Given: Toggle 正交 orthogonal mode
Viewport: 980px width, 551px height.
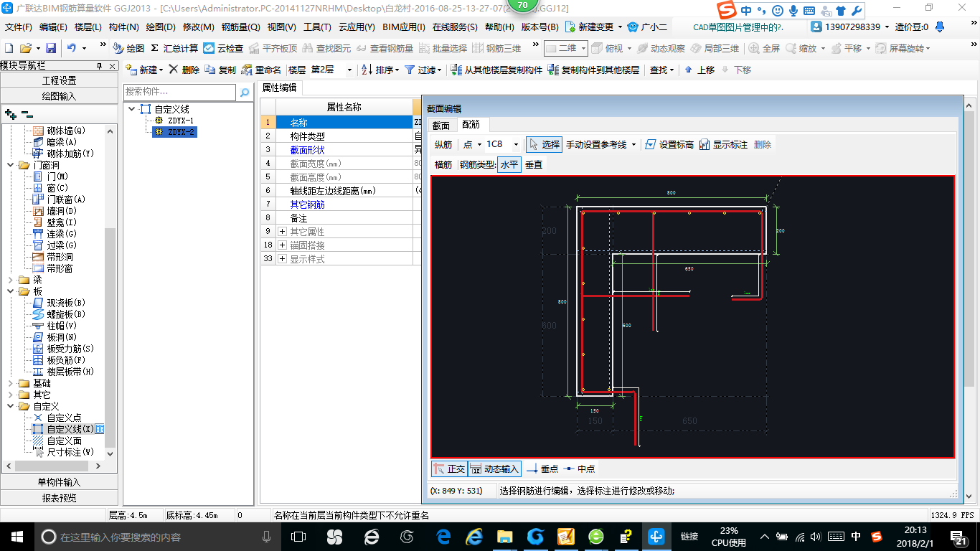Looking at the screenshot, I should pyautogui.click(x=449, y=468).
